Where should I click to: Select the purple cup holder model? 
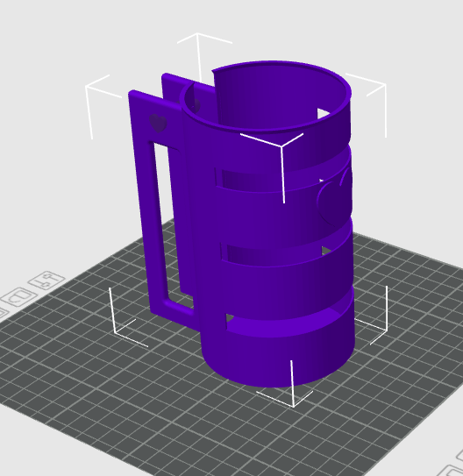click(x=243, y=224)
